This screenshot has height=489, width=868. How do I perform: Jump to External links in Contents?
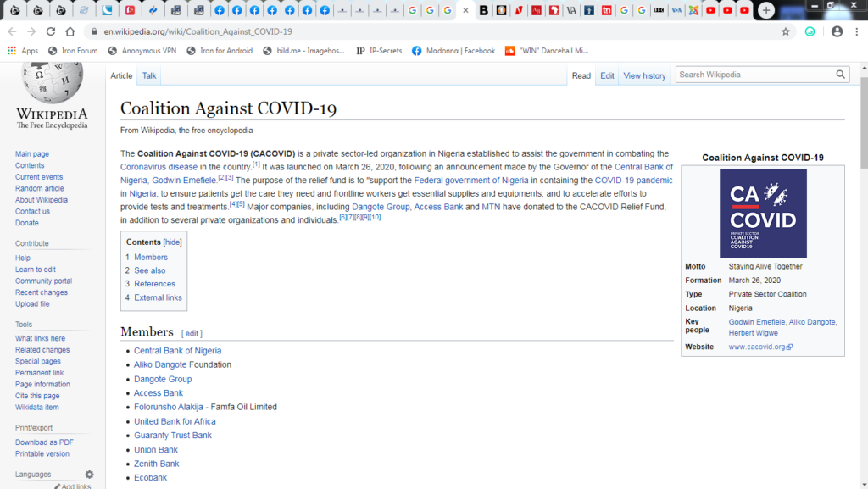point(158,297)
